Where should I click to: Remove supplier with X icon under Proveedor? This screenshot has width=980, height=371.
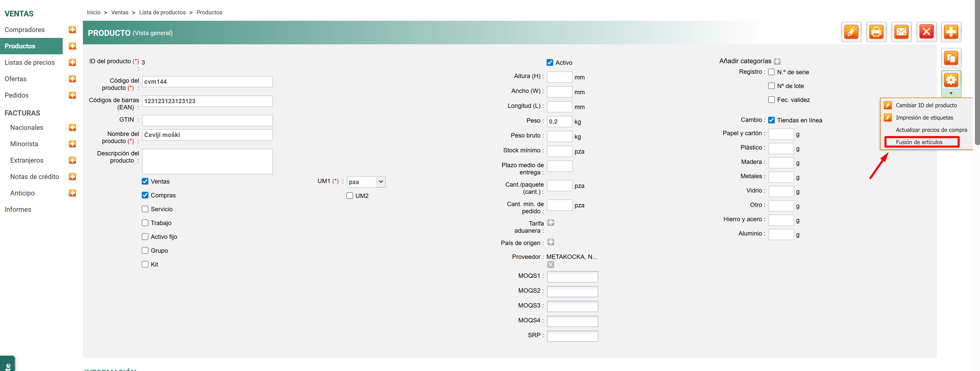(x=550, y=264)
